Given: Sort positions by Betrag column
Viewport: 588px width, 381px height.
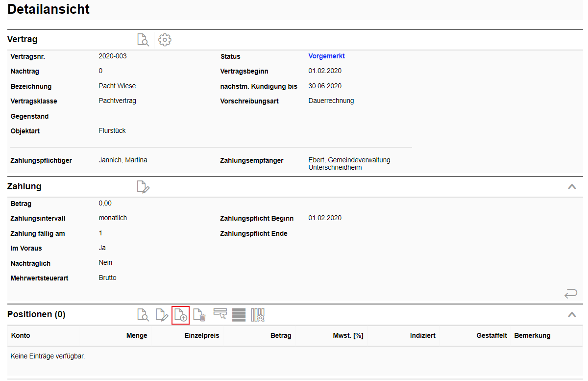Looking at the screenshot, I should (280, 336).
